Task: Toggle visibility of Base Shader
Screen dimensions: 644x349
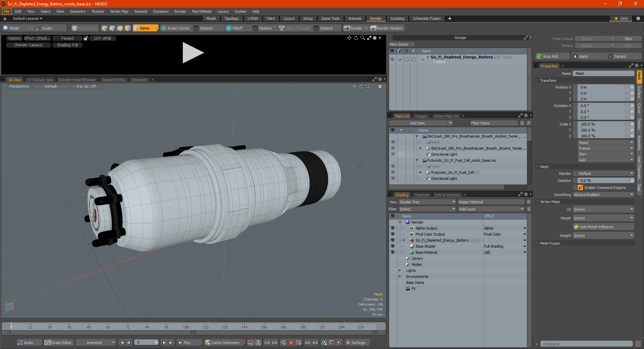Action: tap(392, 246)
